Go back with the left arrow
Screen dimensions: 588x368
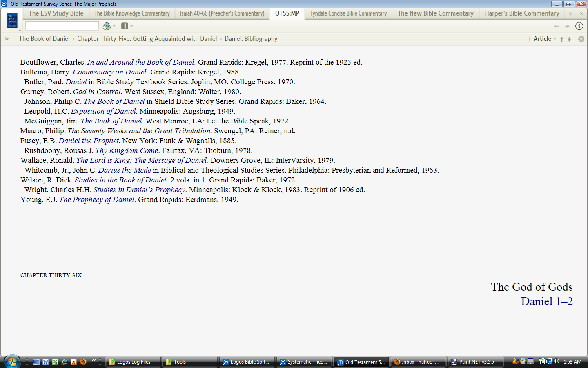(x=556, y=26)
